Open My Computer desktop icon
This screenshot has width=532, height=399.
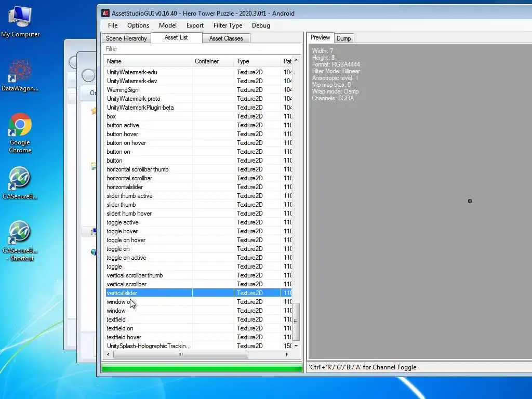point(20,21)
